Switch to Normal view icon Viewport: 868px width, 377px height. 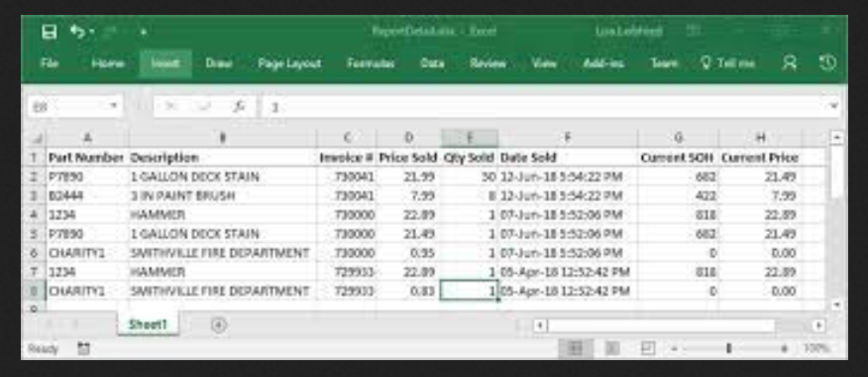coord(575,348)
